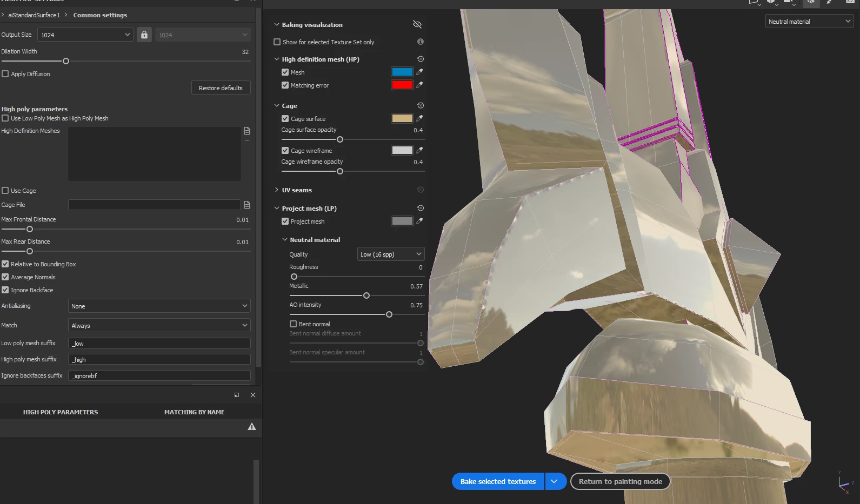Switch to MATCHING BY NAME tab
The width and height of the screenshot is (860, 504).
[194, 412]
